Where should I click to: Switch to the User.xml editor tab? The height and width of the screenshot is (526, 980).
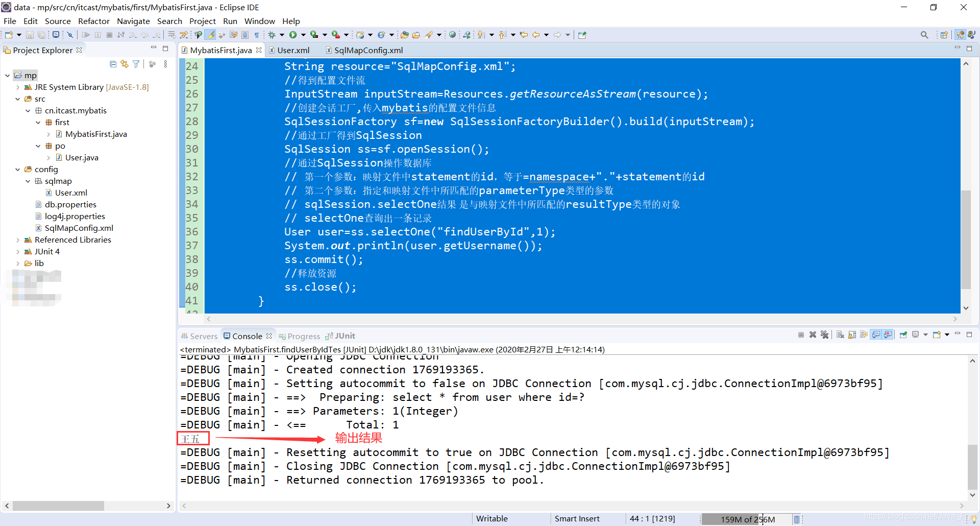[289, 50]
